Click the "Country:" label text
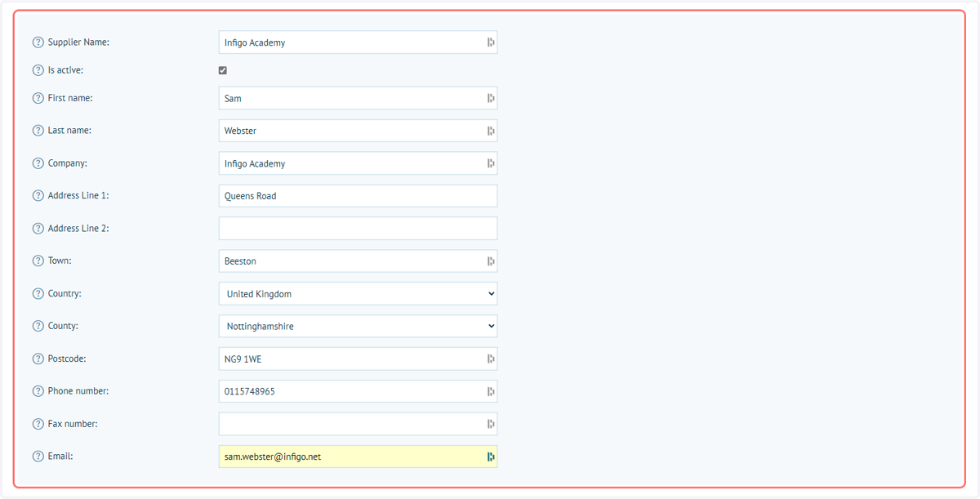980x499 pixels. click(65, 294)
